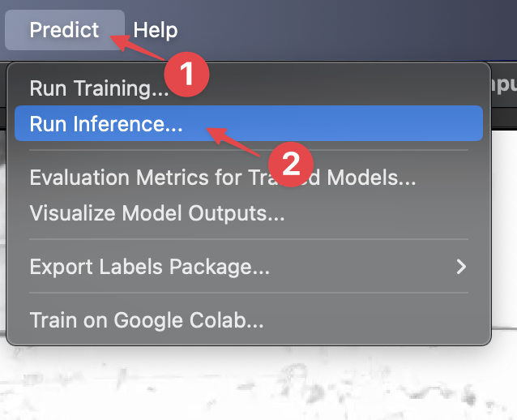Screen dimensions: 517x420
Task: Open the Predict menu
Action: click(64, 30)
